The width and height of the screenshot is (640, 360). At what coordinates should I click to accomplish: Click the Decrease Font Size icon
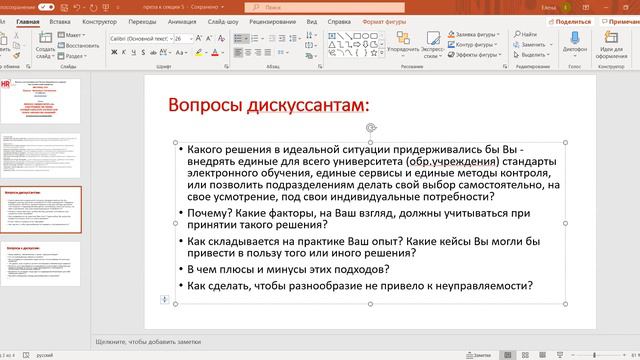pyautogui.click(x=209, y=38)
